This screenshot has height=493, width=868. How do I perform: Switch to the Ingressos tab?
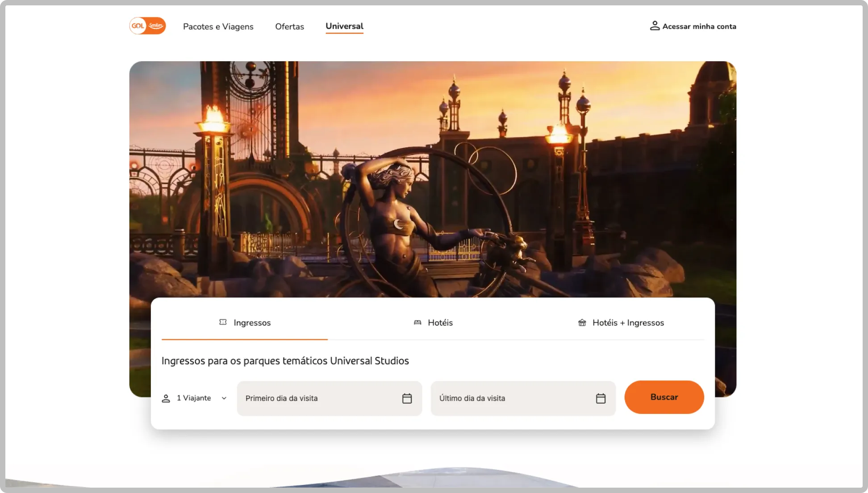click(245, 322)
